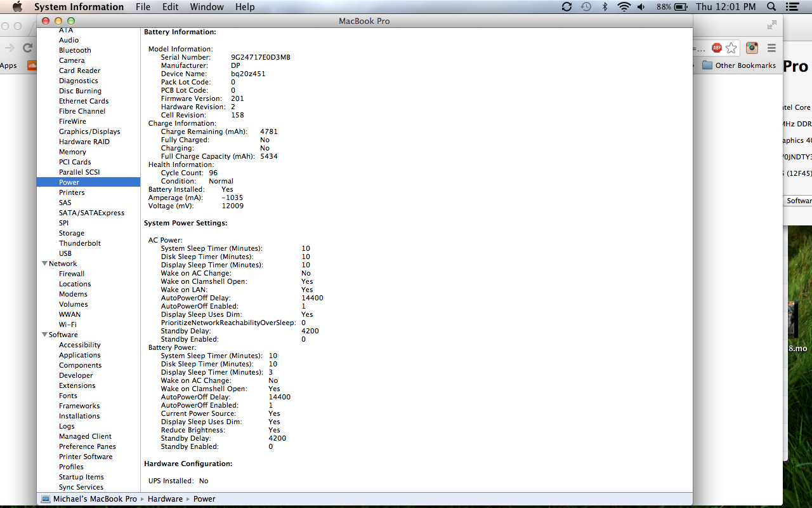Click the computer icon in path bar
This screenshot has width=812, height=508.
pos(46,499)
